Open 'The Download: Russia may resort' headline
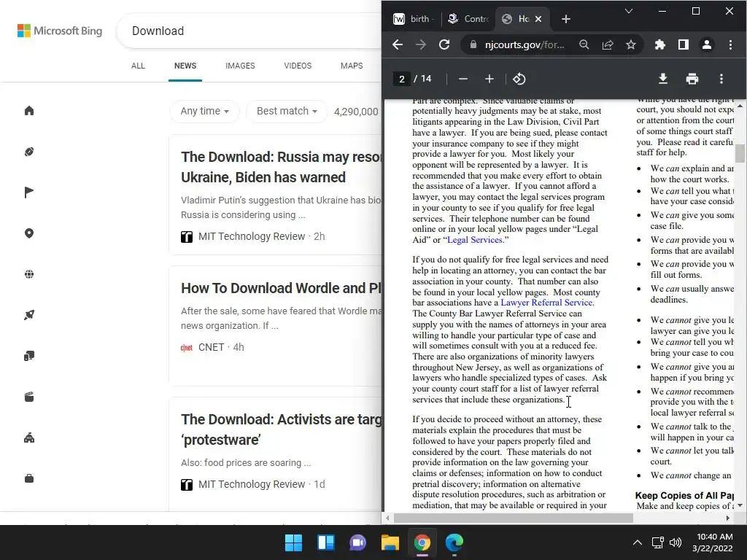This screenshot has height=560, width=747. (x=281, y=167)
